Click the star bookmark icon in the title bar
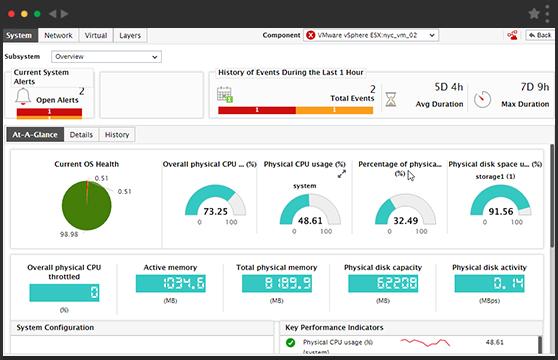 pyautogui.click(x=534, y=14)
